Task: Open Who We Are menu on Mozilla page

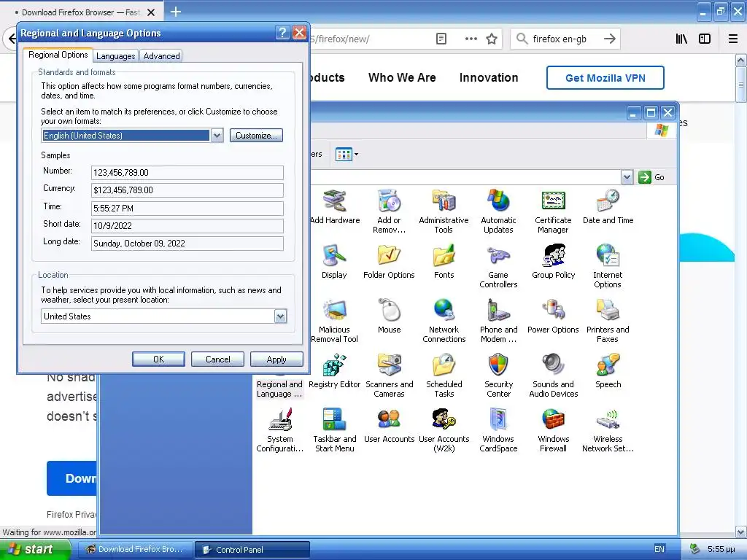Action: coord(402,77)
